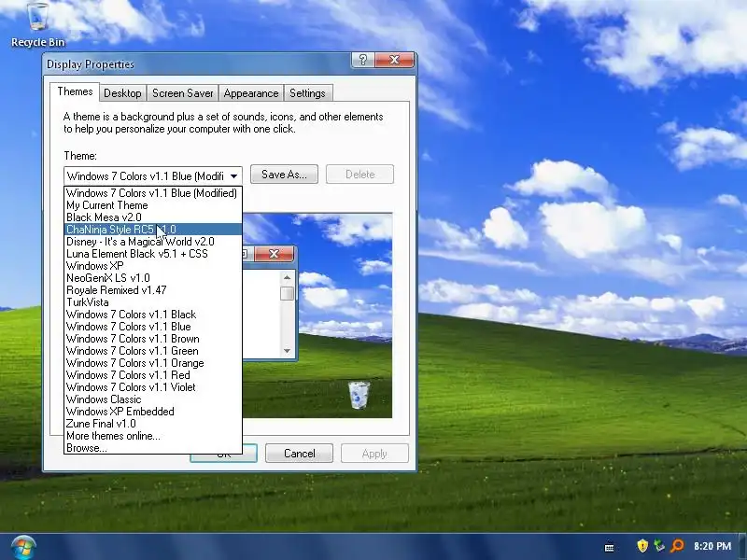Image resolution: width=747 pixels, height=560 pixels.
Task: Click the disabled Apply button
Action: [374, 454]
